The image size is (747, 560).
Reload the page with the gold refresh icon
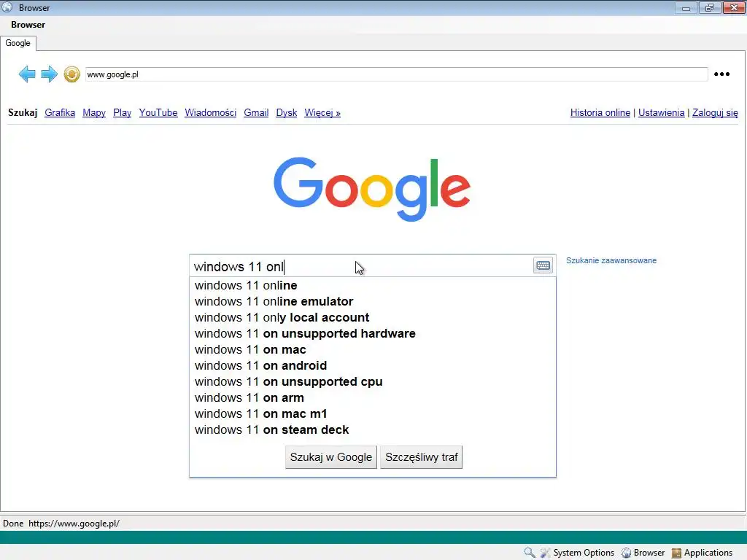coord(72,74)
